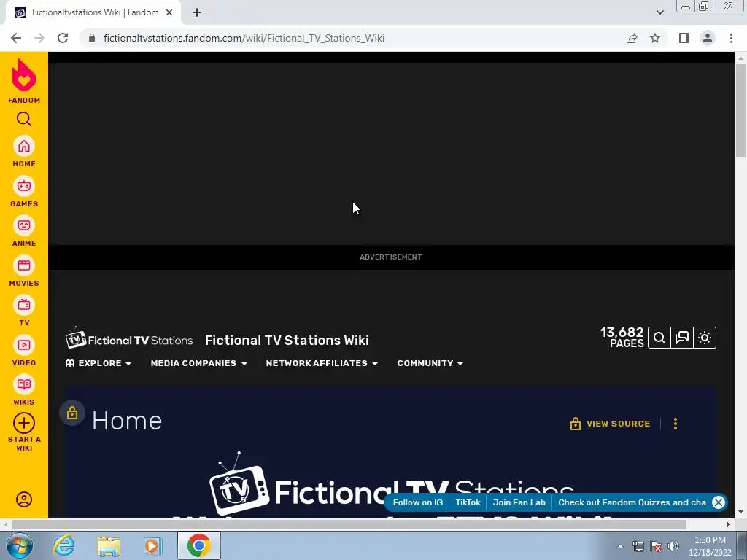Open the tab search chevron in Chrome

pyautogui.click(x=659, y=12)
